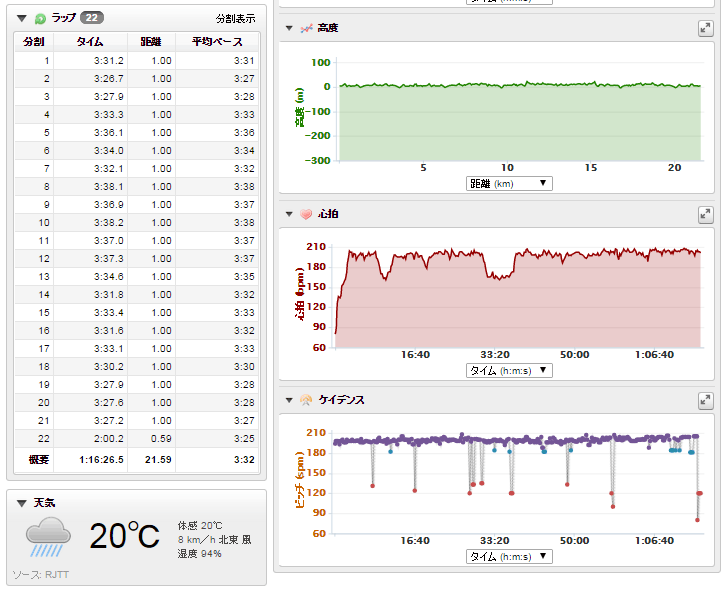This screenshot has width=725, height=591.
Task: Click the 分割表示 split view link
Action: tap(235, 19)
